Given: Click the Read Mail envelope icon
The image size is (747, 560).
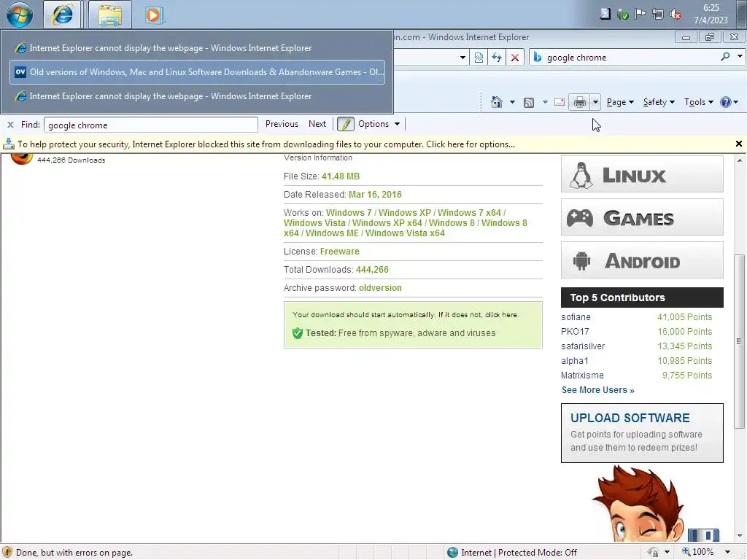Looking at the screenshot, I should point(560,102).
